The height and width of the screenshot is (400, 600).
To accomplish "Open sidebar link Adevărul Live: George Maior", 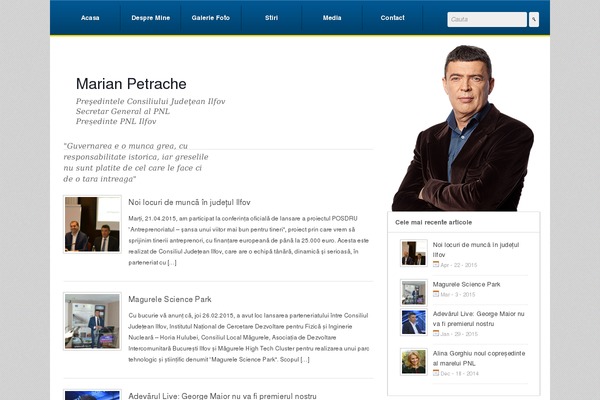I will tap(478, 318).
